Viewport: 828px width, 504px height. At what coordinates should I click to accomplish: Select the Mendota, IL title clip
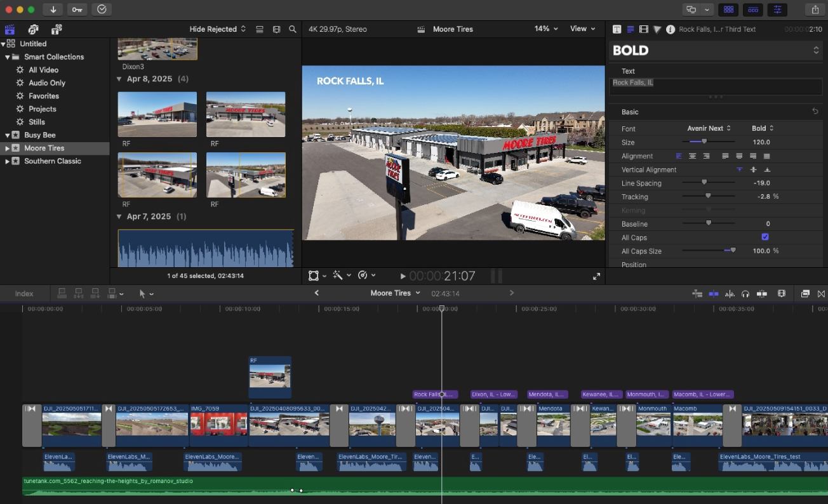click(x=547, y=394)
